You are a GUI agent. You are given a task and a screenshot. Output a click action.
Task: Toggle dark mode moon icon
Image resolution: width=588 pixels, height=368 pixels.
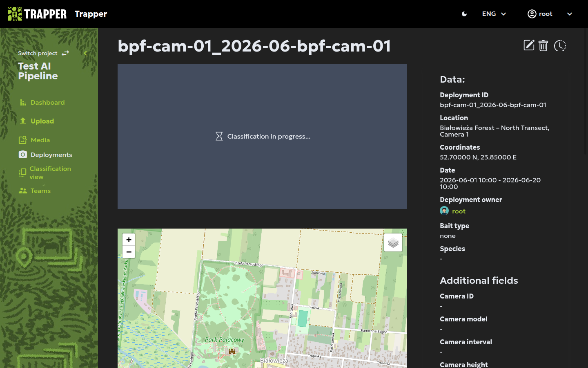point(464,14)
